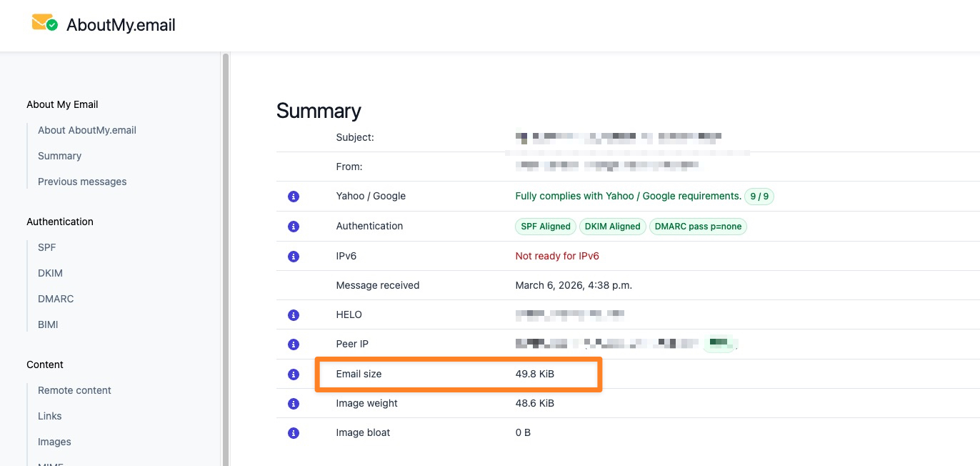Open About AboutMy.email in sidebar
Image resolution: width=980 pixels, height=466 pixels.
coord(86,130)
